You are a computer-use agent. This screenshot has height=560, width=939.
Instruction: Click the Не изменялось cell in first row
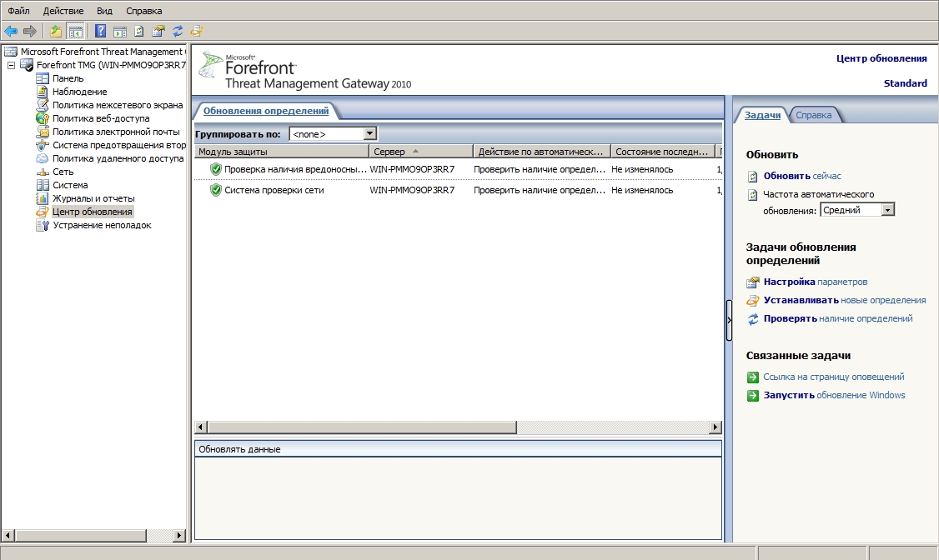(642, 169)
